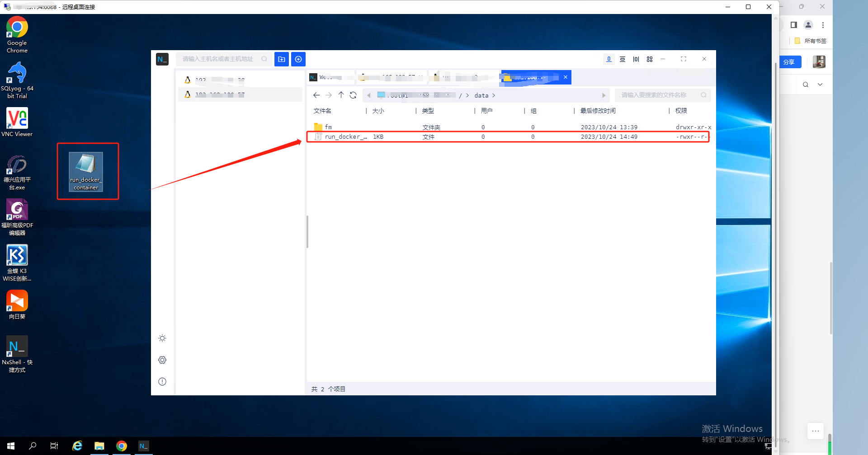Click the new folder/group blue button
868x455 pixels.
[282, 59]
